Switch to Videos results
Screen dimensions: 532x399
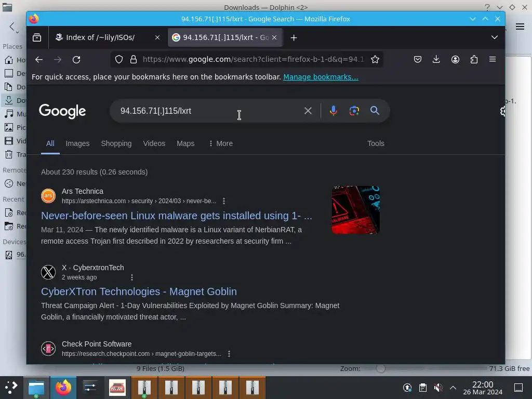[154, 143]
